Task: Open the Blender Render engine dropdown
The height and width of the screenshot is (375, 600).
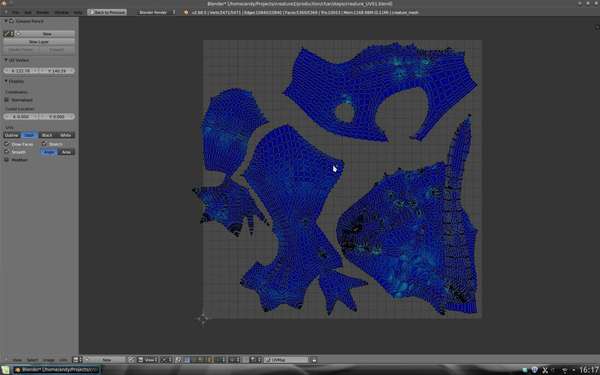Action: point(157,12)
